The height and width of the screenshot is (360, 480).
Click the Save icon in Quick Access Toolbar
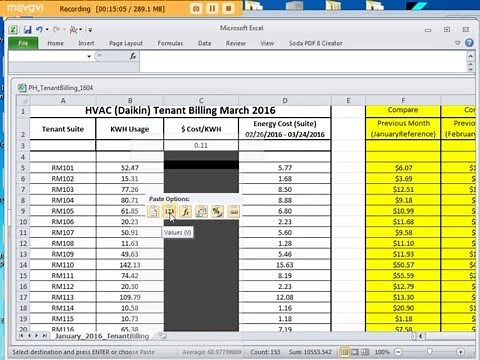[27, 30]
